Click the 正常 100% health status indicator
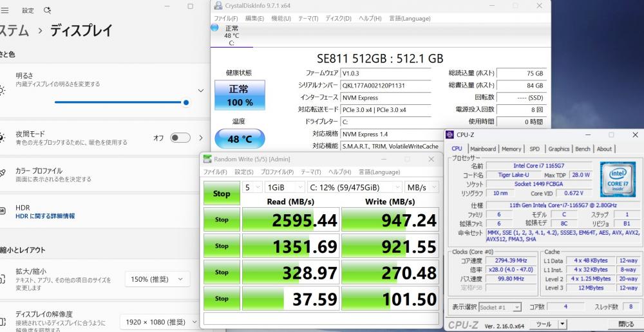 pyautogui.click(x=240, y=95)
